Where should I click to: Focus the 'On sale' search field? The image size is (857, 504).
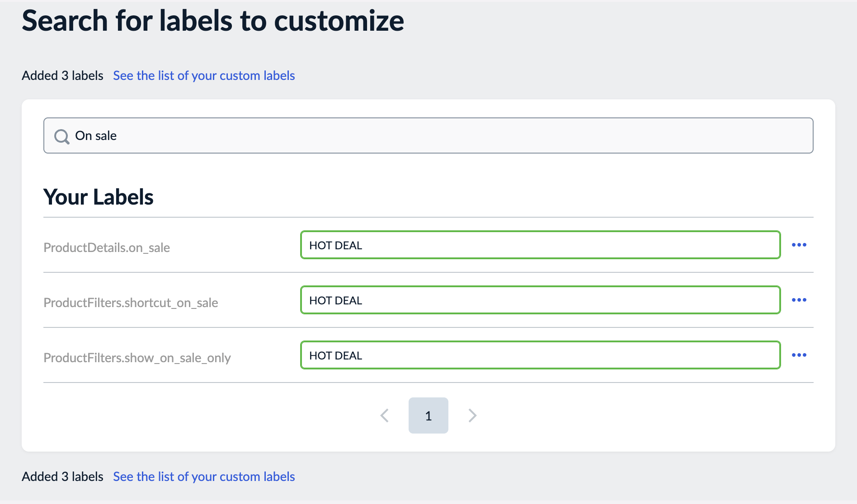pyautogui.click(x=428, y=135)
